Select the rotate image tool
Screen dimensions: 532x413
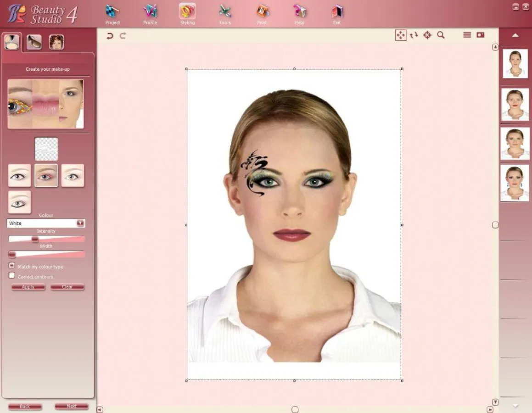(x=414, y=35)
